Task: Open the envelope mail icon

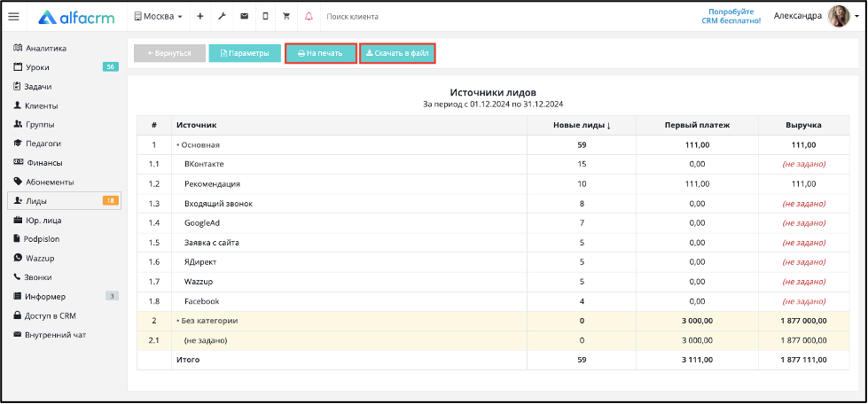Action: pyautogui.click(x=244, y=17)
